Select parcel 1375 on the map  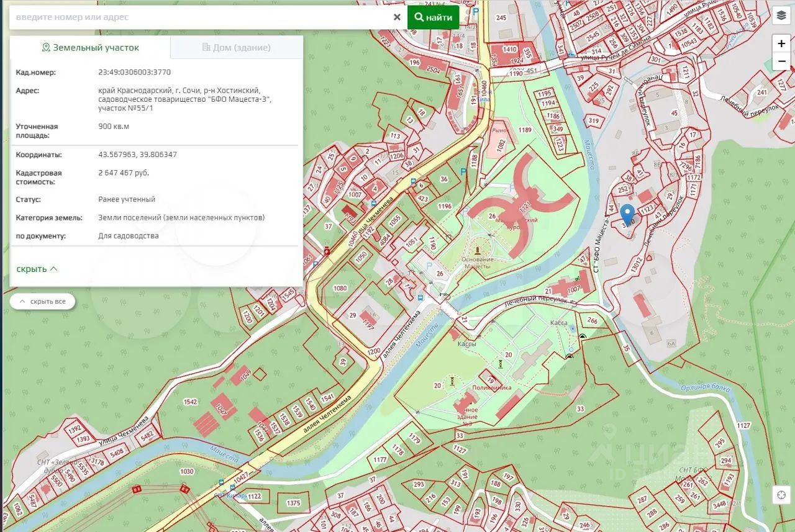pyautogui.click(x=293, y=503)
